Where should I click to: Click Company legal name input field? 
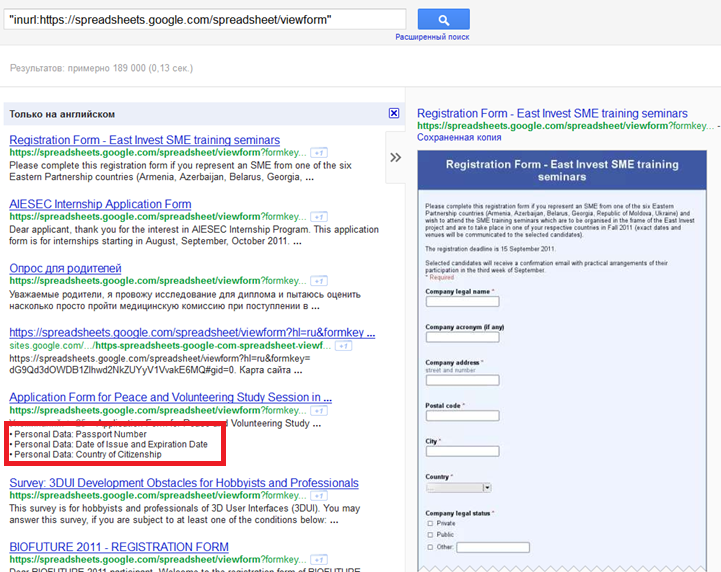click(x=462, y=302)
